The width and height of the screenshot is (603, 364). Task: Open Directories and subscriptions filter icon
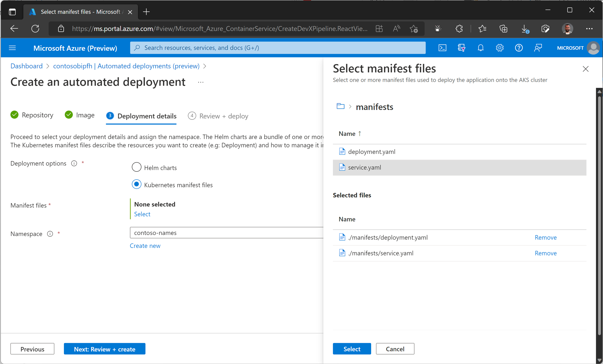(461, 48)
